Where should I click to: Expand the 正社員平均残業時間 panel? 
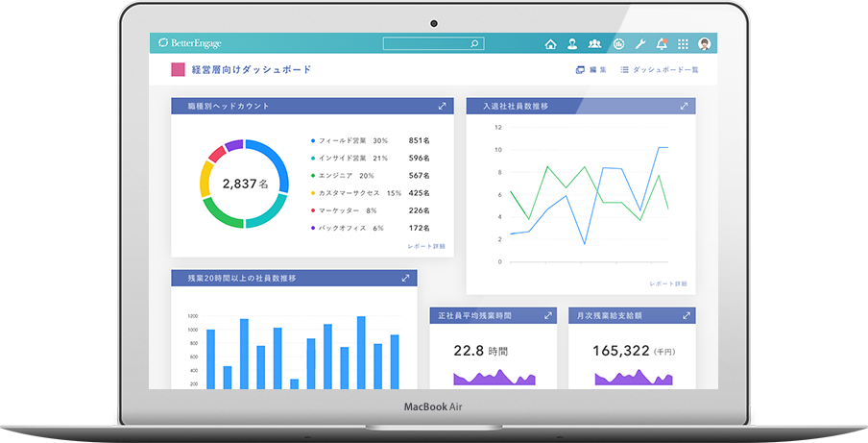click(x=547, y=315)
